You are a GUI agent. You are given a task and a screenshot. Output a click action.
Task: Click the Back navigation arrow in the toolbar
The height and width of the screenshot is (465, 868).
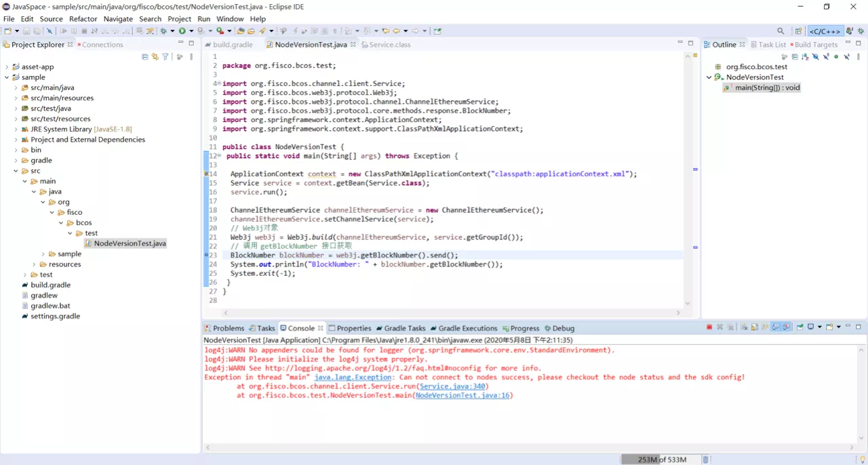coord(396,31)
